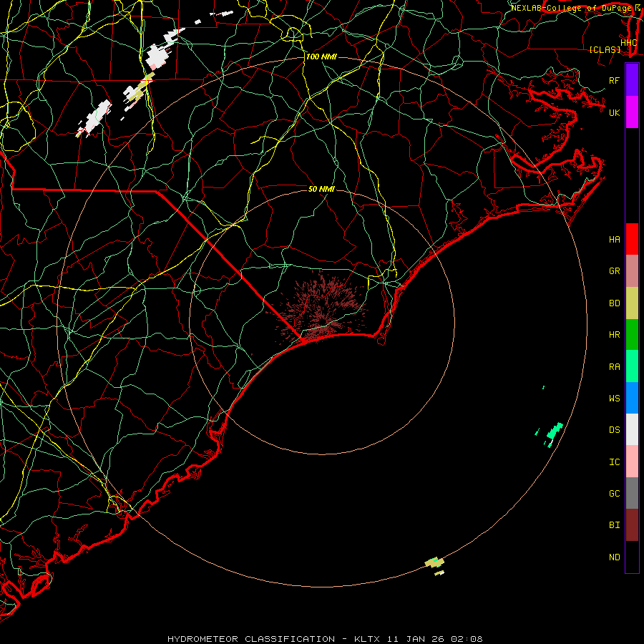Select the IC pink legend swatch
644x644 pixels.
coord(632,462)
